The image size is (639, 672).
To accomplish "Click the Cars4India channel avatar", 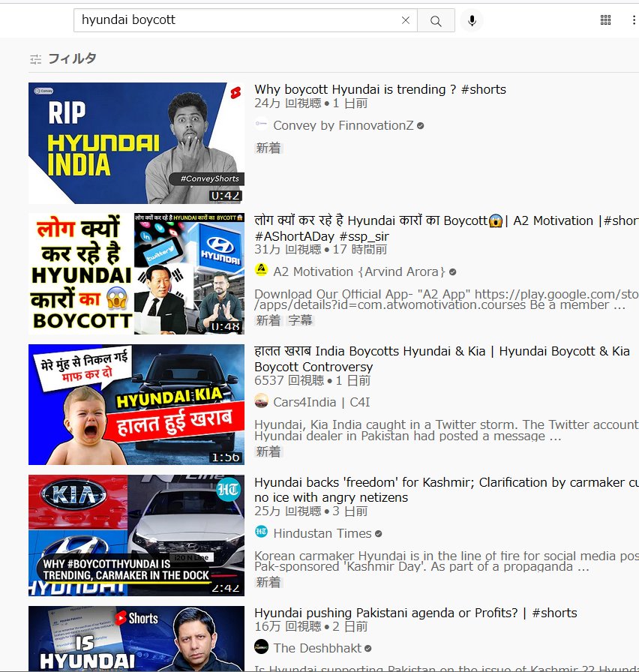I will pyautogui.click(x=261, y=402).
